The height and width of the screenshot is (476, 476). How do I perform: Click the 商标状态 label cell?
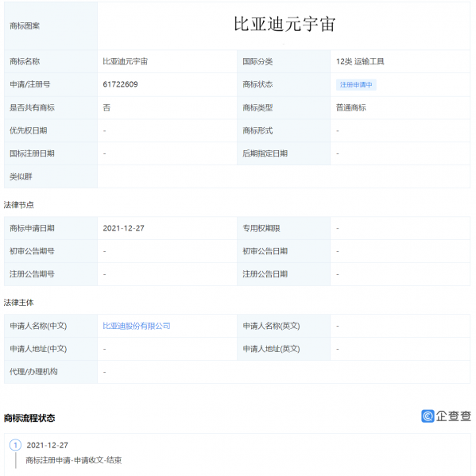[x=284, y=84]
